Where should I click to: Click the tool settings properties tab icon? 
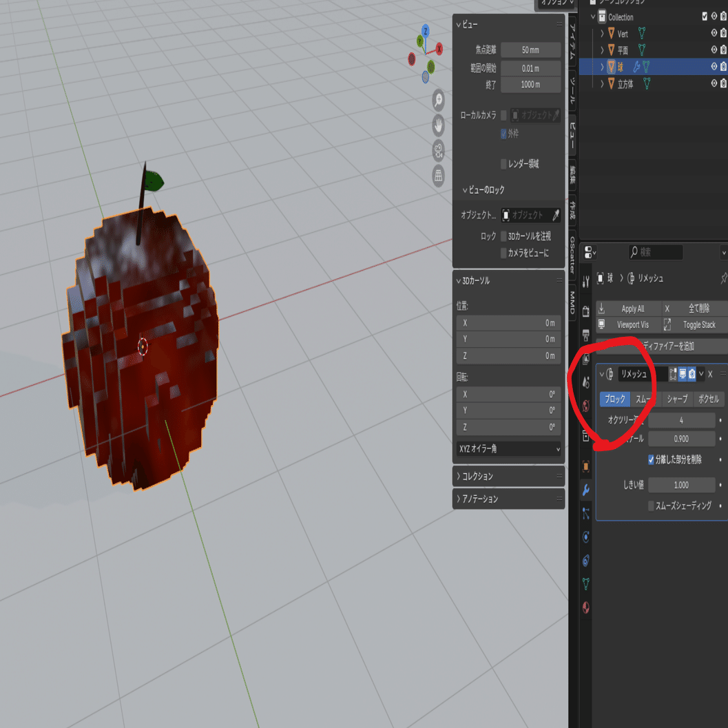pos(585,282)
